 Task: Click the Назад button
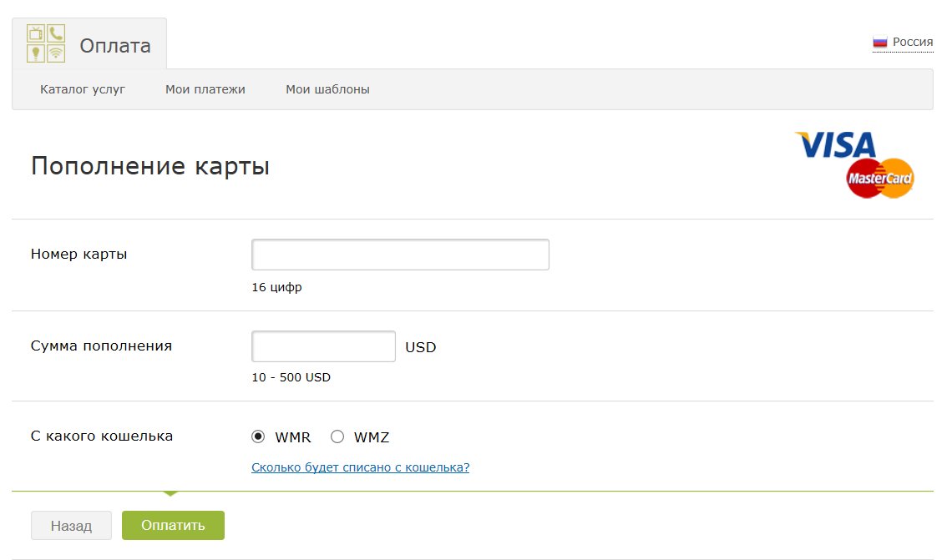pos(71,526)
